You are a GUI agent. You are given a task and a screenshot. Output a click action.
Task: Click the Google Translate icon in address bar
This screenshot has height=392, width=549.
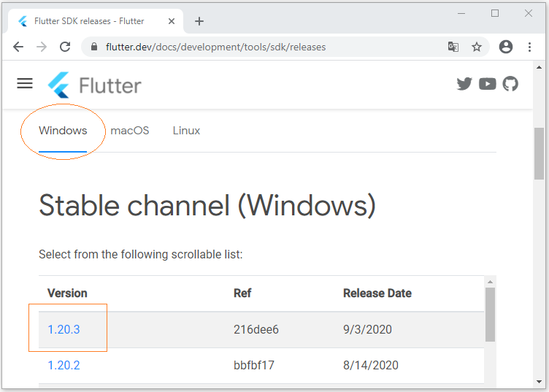pyautogui.click(x=453, y=47)
